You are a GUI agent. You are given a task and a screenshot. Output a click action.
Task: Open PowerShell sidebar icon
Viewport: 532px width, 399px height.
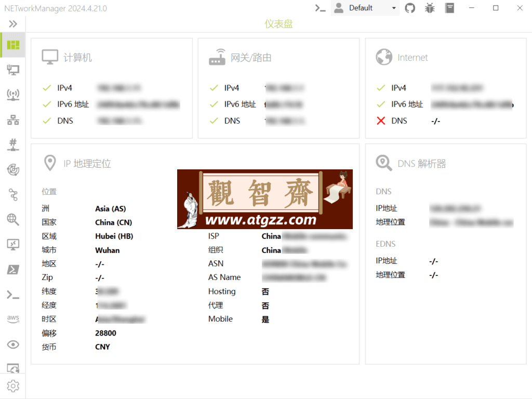(x=13, y=270)
